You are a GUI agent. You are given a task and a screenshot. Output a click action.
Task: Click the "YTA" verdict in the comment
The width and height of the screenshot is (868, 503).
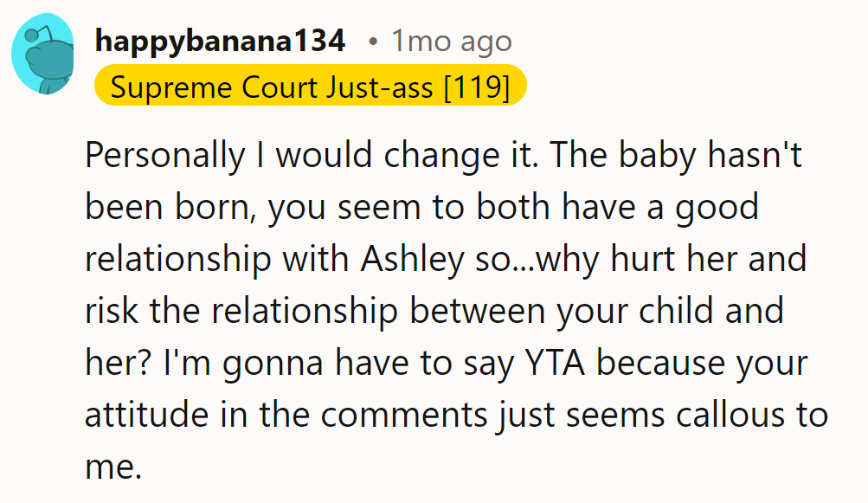(x=556, y=363)
